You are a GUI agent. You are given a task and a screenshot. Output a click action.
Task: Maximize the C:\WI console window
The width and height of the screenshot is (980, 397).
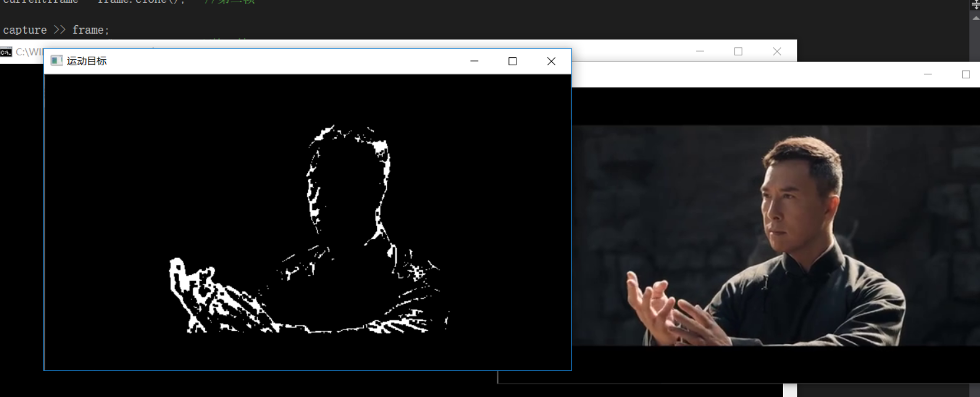click(738, 51)
